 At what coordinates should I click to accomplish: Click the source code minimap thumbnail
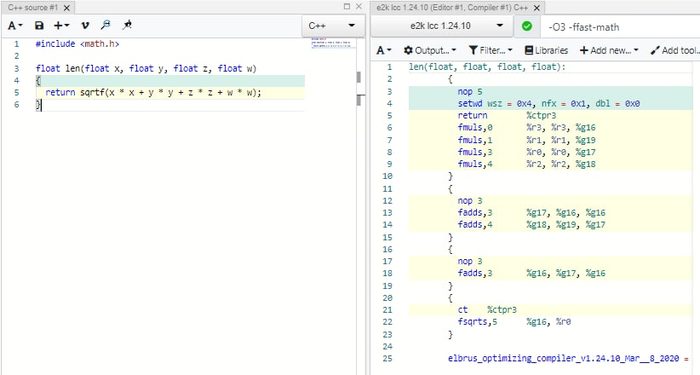coord(333,43)
